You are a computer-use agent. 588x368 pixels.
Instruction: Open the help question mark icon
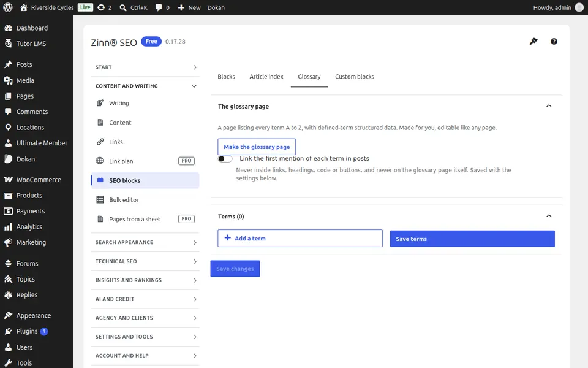[x=554, y=41]
